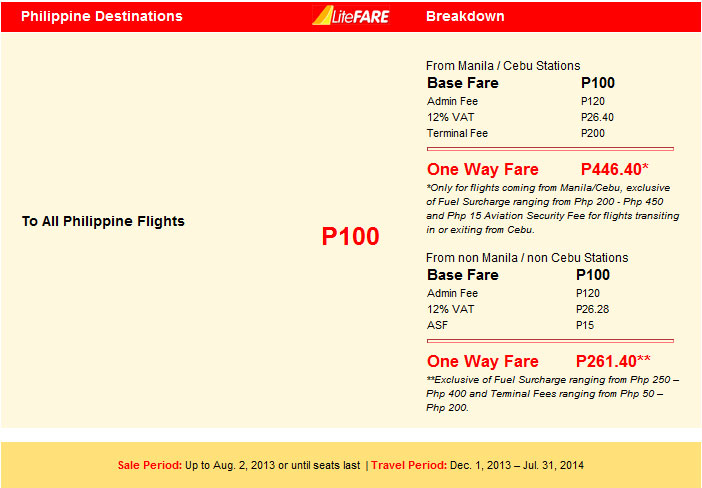Click the P446.40 one way fare
The height and width of the screenshot is (488, 702).
click(614, 169)
